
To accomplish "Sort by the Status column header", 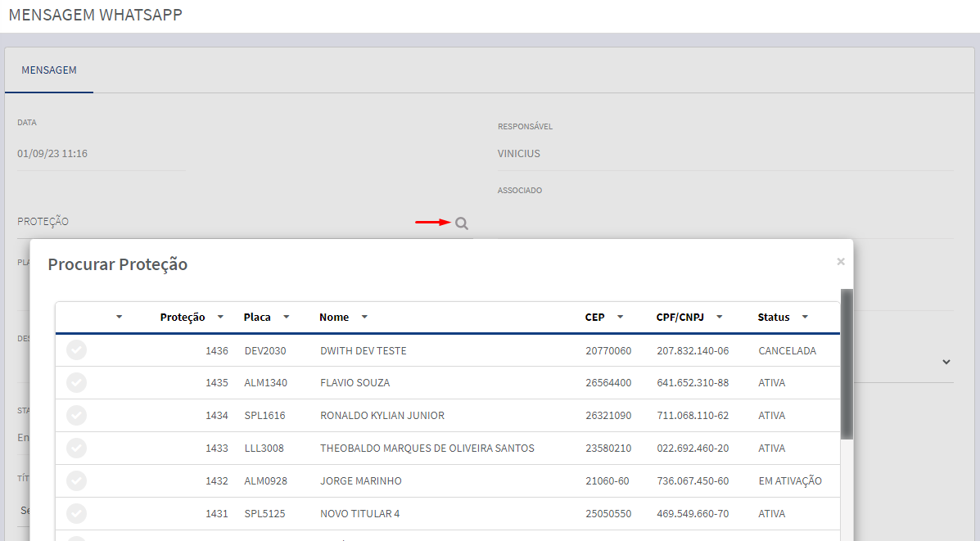I will pos(774,317).
